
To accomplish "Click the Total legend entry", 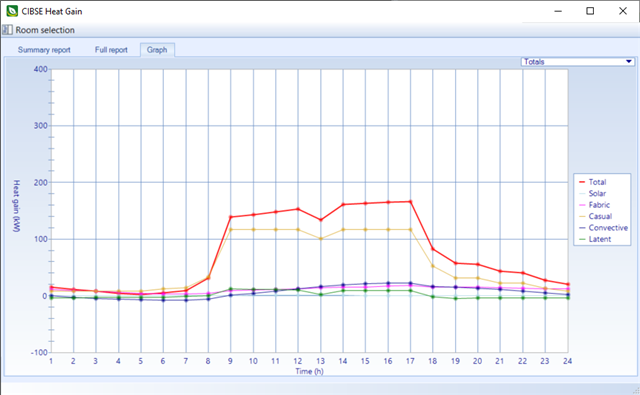I will coord(597,182).
